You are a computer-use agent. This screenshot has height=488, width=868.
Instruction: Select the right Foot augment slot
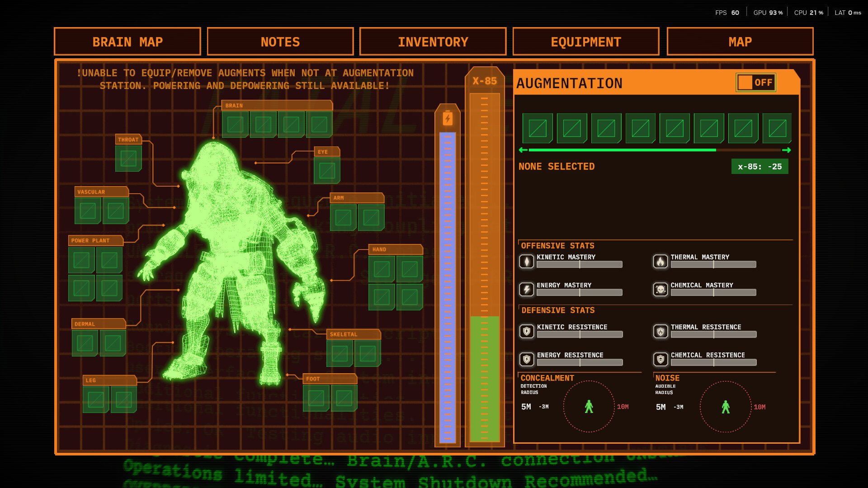tap(344, 398)
